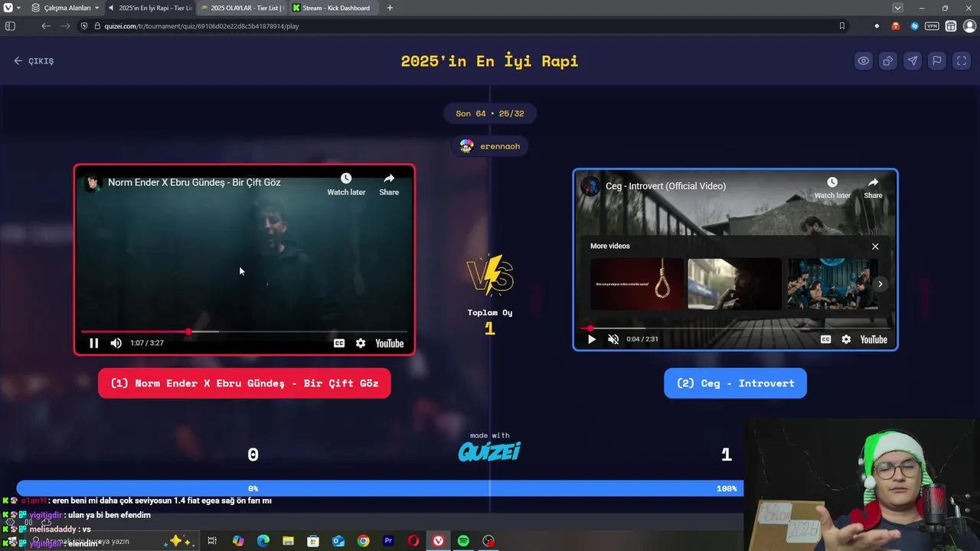
Task: Open Copilot from taskbar
Action: point(238,541)
